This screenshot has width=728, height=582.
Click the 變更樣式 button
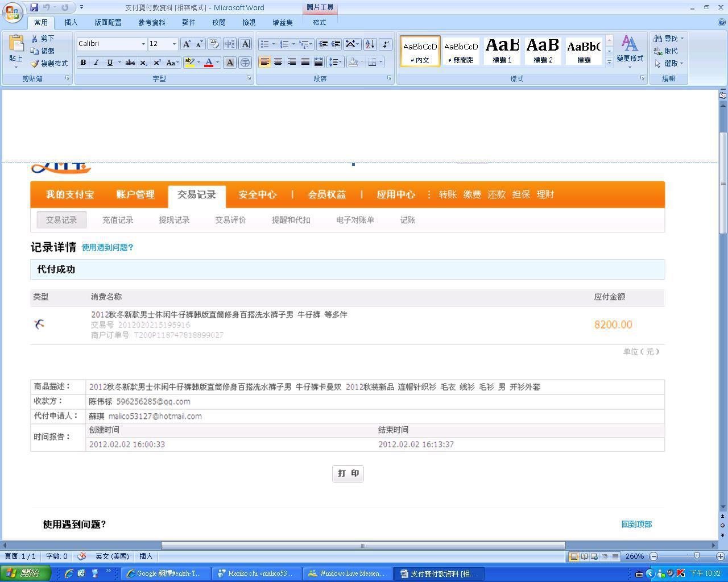(630, 50)
